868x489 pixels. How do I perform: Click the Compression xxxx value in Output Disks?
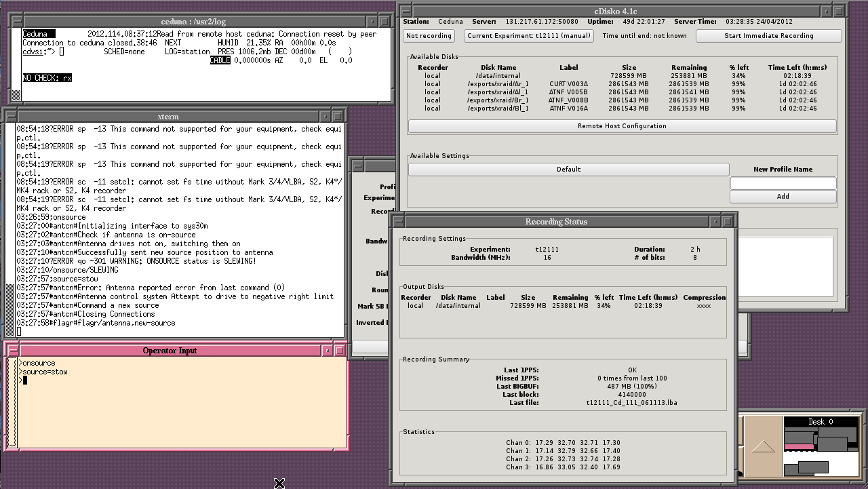(704, 306)
